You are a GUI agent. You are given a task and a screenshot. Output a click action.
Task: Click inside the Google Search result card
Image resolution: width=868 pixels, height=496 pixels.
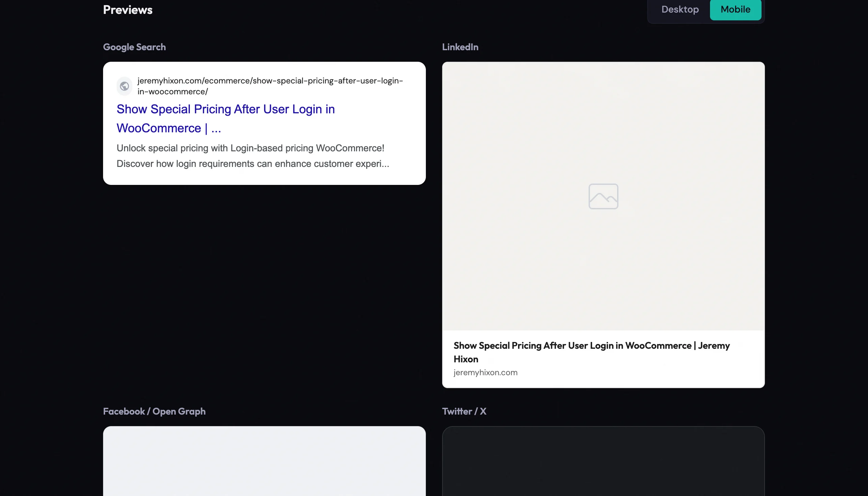pyautogui.click(x=264, y=122)
